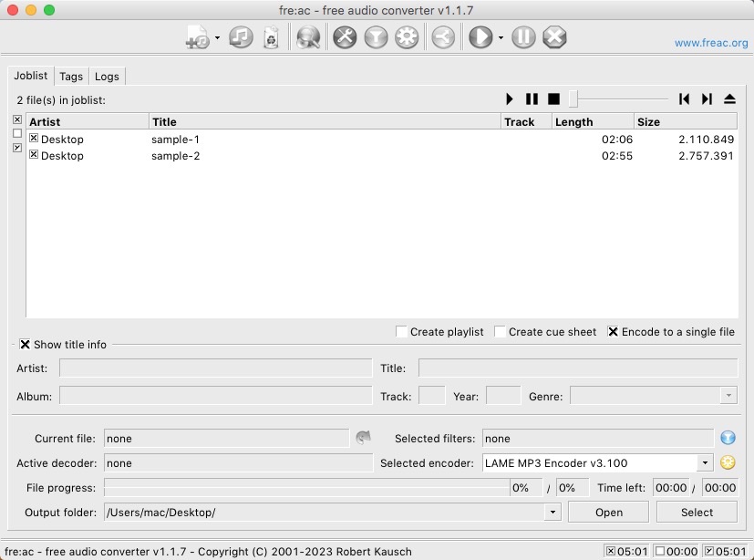The width and height of the screenshot is (754, 560).
Task: Click the remove selected track icon
Action: tap(241, 37)
